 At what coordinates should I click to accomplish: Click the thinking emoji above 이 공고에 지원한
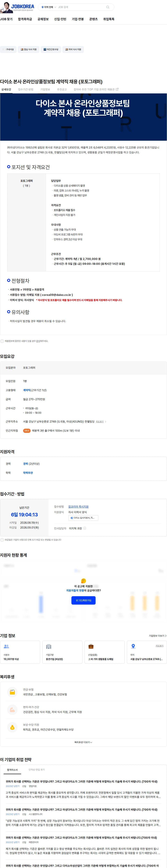pos(83,581)
